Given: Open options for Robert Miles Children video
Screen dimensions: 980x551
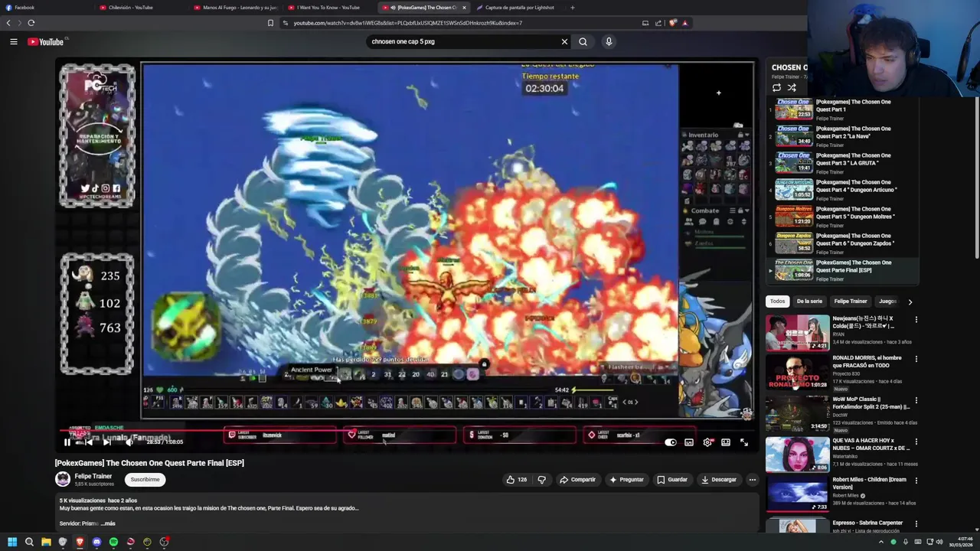Looking at the screenshot, I should click(916, 482).
